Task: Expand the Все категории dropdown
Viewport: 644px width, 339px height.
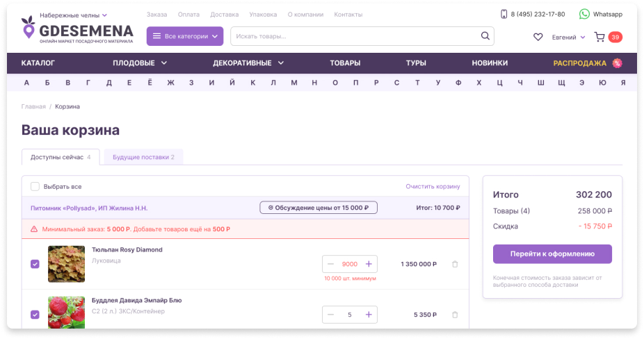Action: tap(184, 36)
